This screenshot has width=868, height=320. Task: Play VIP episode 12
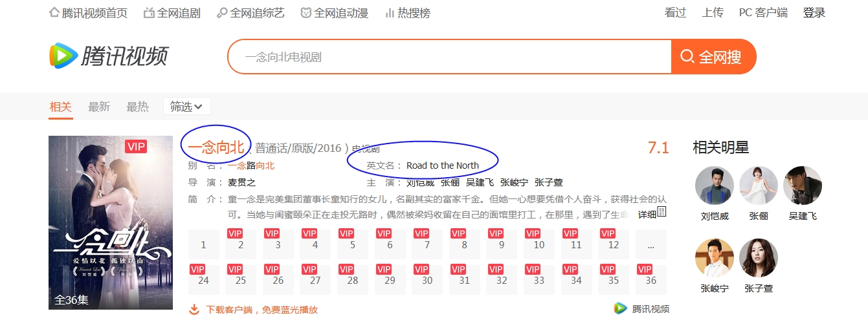[x=614, y=245]
